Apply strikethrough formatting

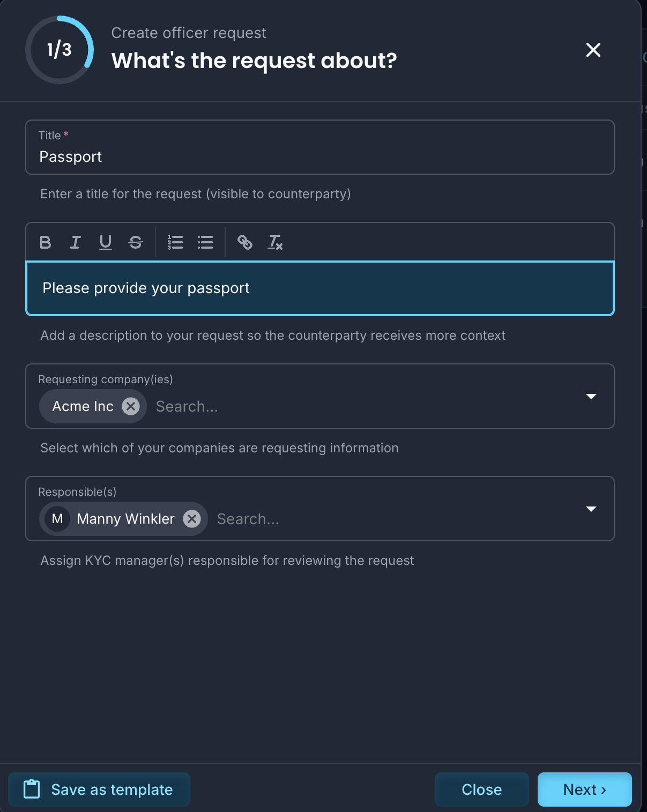[x=136, y=242]
